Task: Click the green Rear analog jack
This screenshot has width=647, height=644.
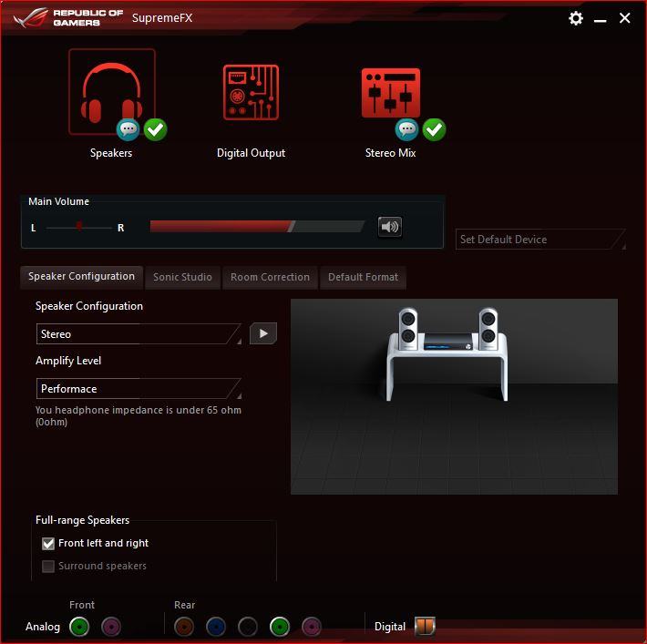Action: [280, 627]
